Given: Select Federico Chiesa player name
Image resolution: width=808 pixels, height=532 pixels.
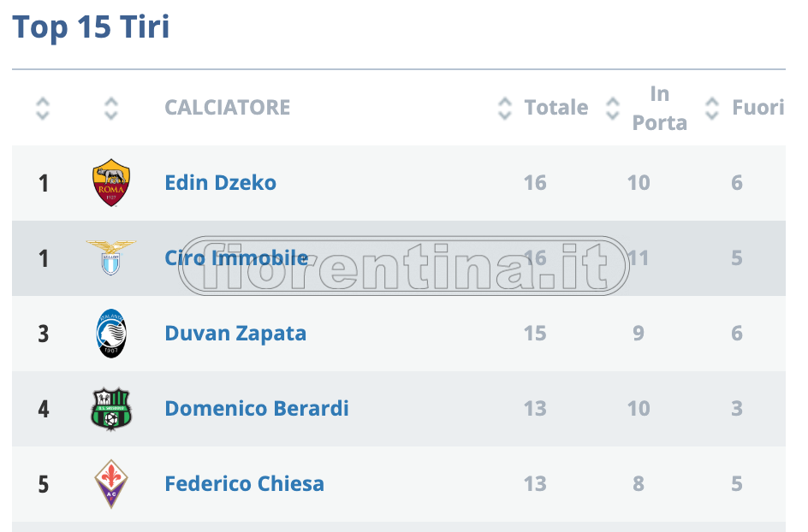Looking at the screenshot, I should [244, 483].
